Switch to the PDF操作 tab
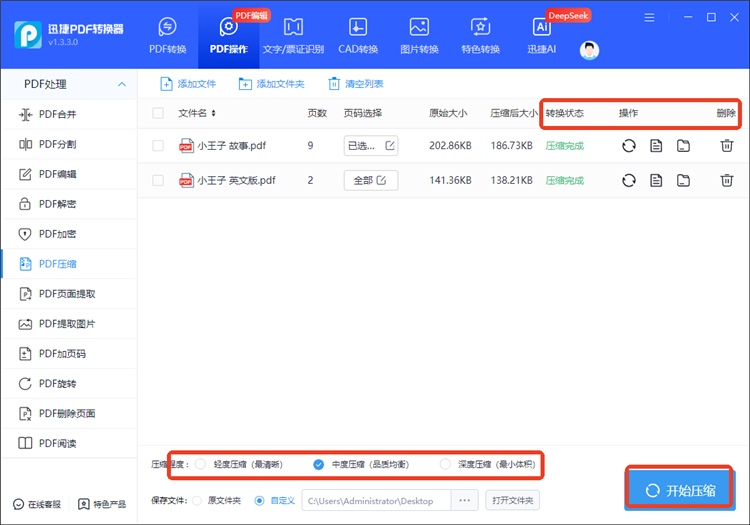This screenshot has width=750, height=525. coord(229,36)
